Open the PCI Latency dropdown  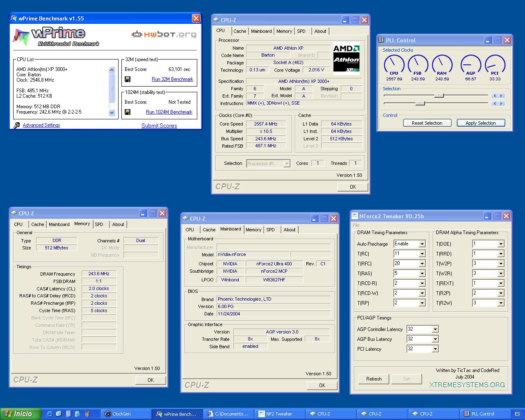(435, 349)
